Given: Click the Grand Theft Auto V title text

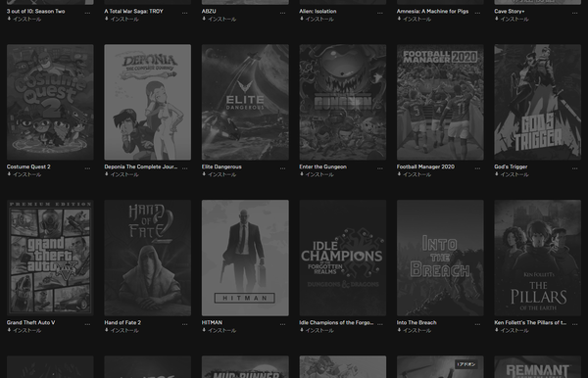Looking at the screenshot, I should [x=30, y=322].
